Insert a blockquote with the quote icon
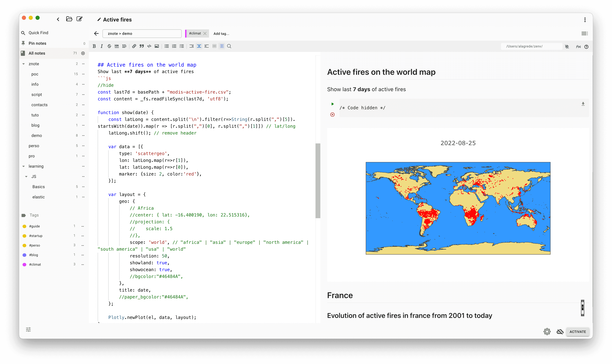This screenshot has height=364, width=612. (x=142, y=46)
